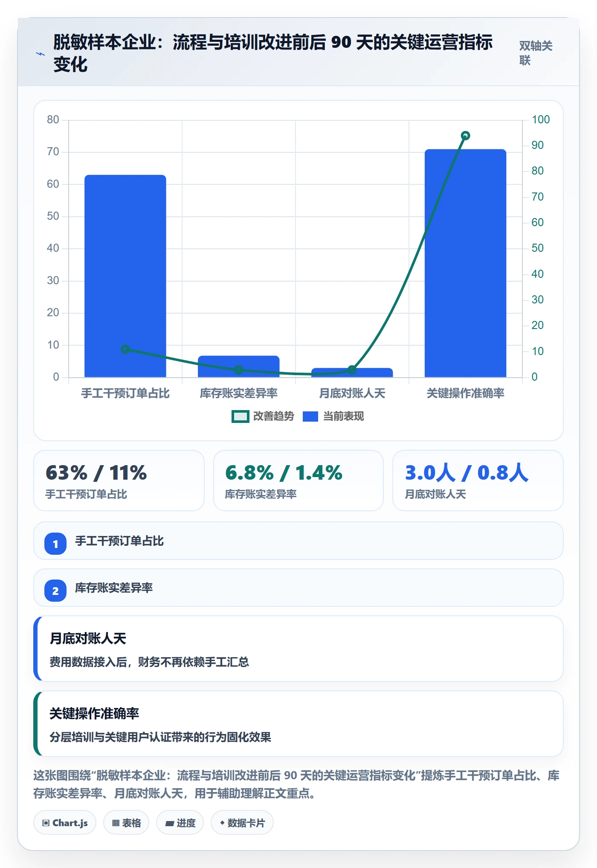
Task: Click the number 1 badge
Action: [55, 544]
